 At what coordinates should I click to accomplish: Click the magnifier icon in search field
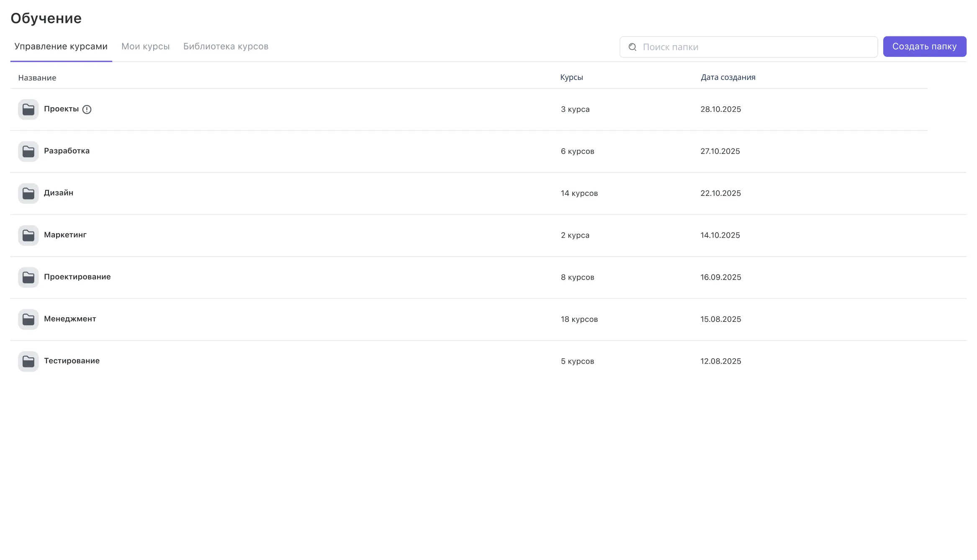click(x=632, y=47)
